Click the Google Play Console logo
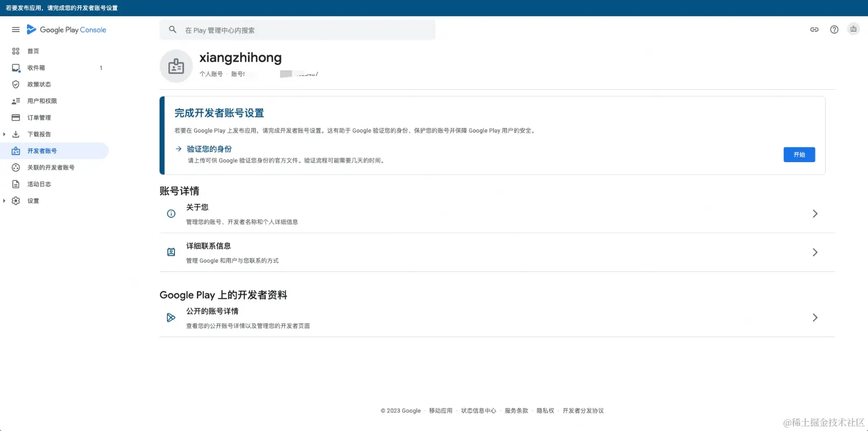Screen dimensions: 868x431 point(66,30)
